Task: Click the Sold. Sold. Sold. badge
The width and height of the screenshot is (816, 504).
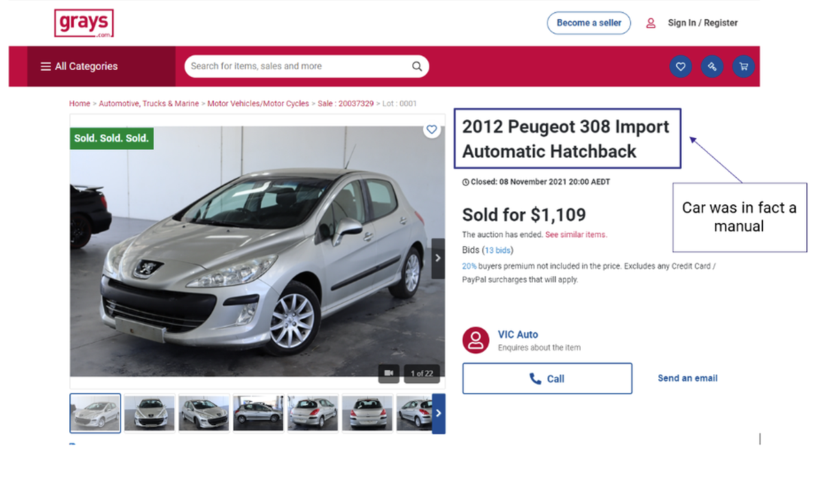Action: [x=111, y=139]
